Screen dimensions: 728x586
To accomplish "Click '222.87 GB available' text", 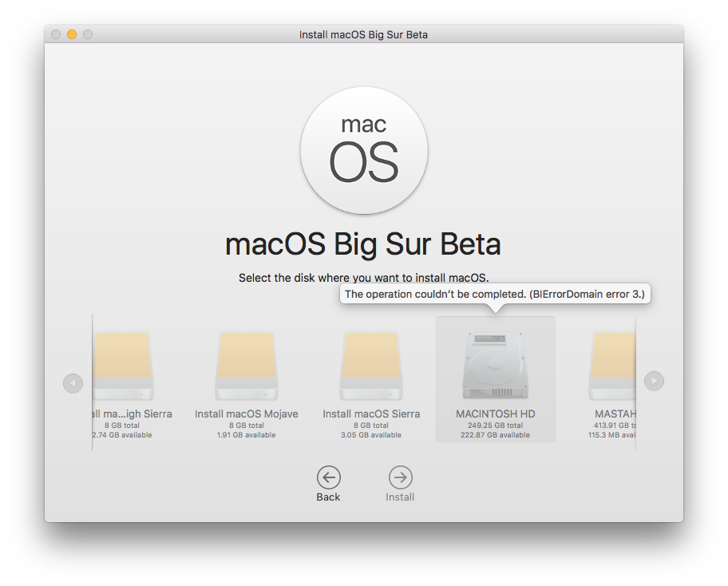I will coord(496,435).
